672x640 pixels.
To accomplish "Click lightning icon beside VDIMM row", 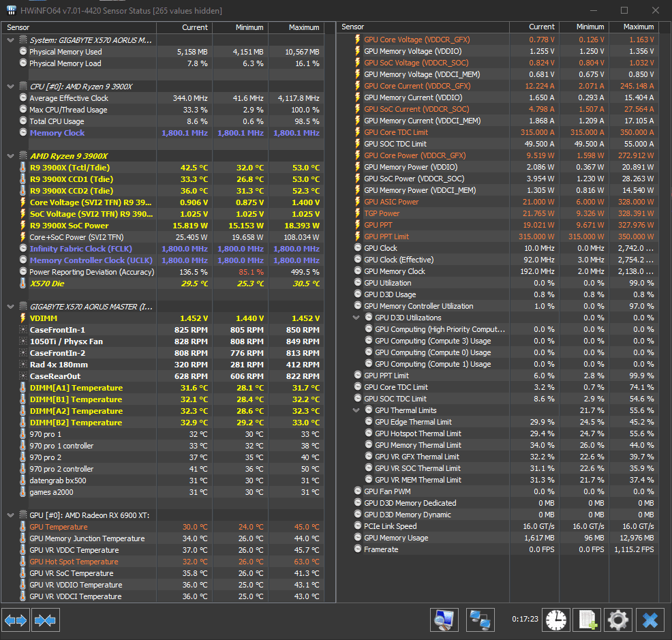I will point(23,318).
